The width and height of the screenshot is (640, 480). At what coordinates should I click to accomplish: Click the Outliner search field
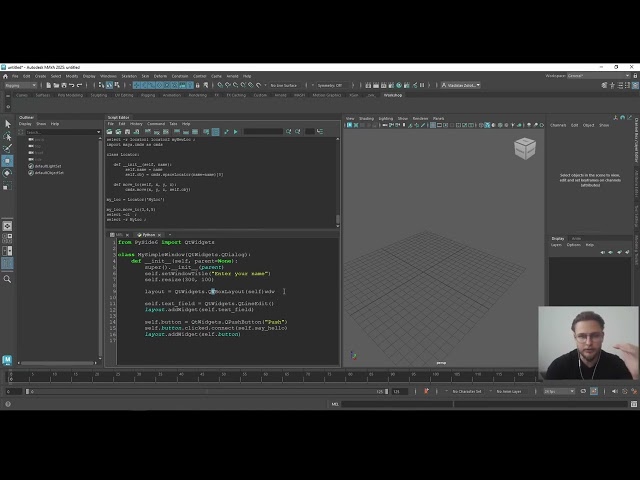pyautogui.click(x=60, y=132)
